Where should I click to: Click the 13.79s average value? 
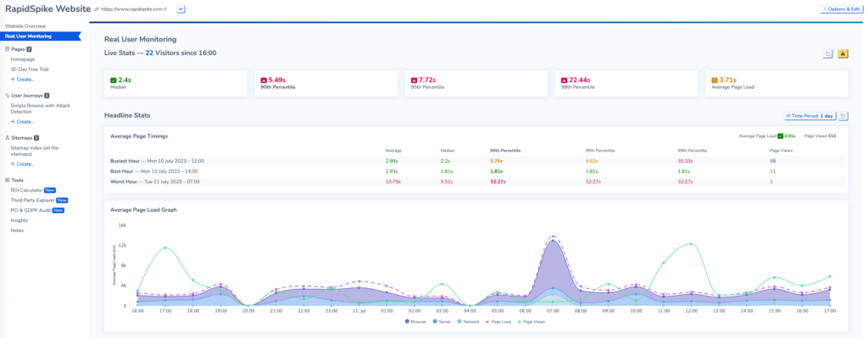[392, 181]
